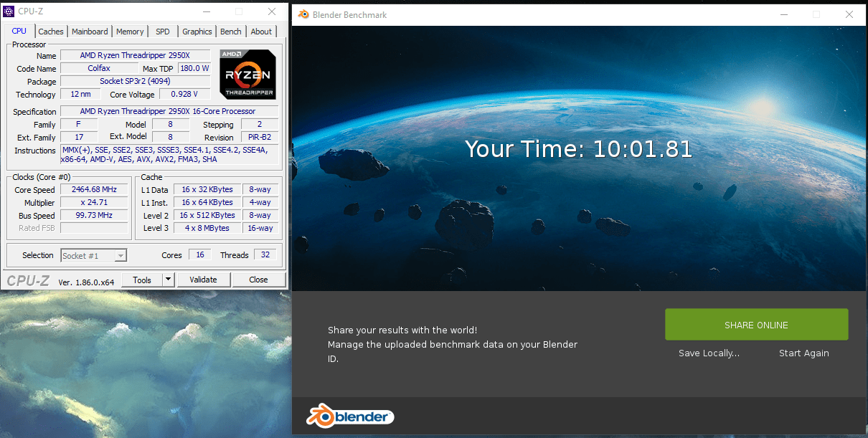Screen dimensions: 868x438
Task: Click the Blender Benchmark title bar icon
Action: [303, 14]
